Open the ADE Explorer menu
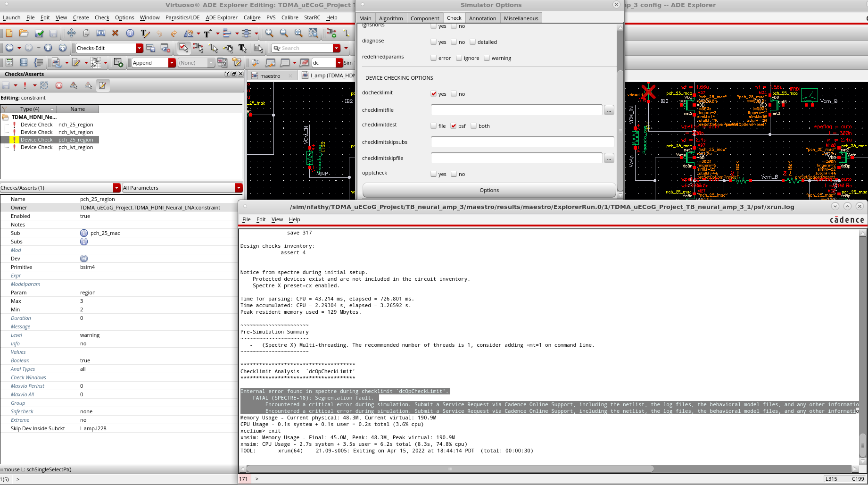The image size is (868, 485). click(222, 17)
